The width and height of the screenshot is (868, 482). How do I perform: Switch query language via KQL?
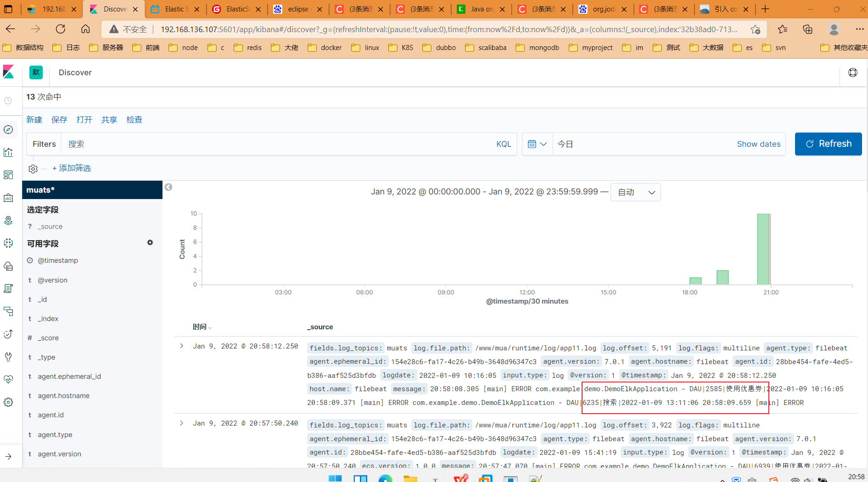[x=504, y=144]
